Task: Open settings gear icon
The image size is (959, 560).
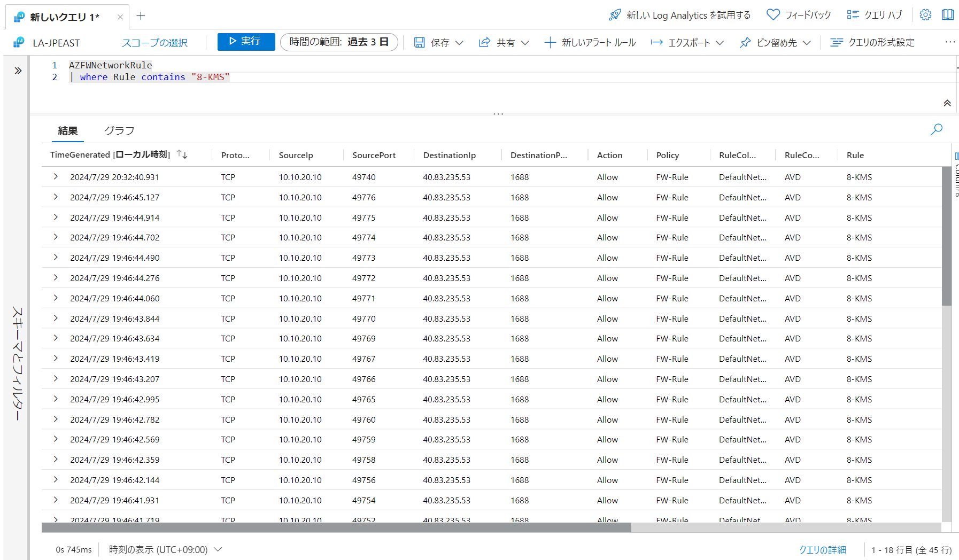Action: pos(925,15)
